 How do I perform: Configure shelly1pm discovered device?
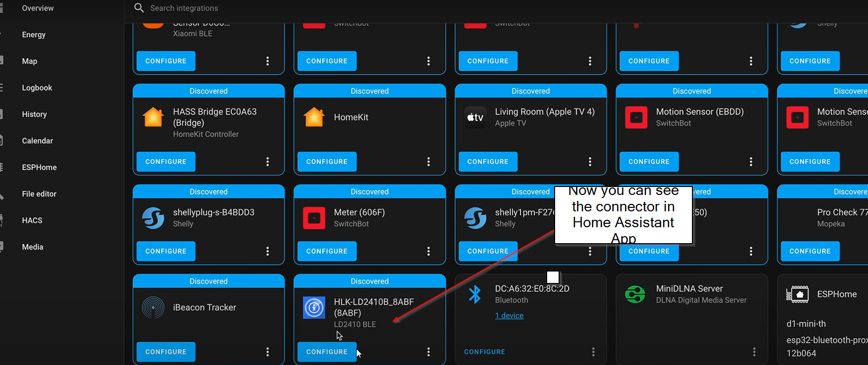[x=488, y=251]
